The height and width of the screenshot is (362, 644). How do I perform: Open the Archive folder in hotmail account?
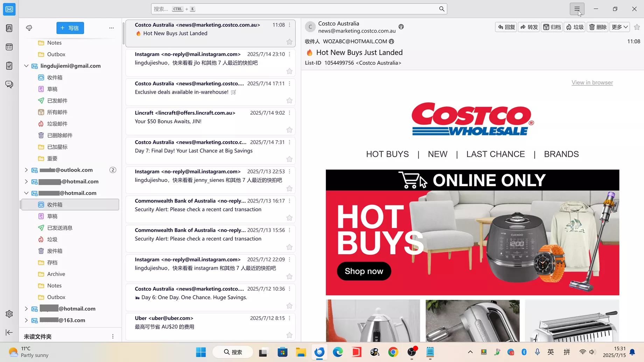pos(56,274)
